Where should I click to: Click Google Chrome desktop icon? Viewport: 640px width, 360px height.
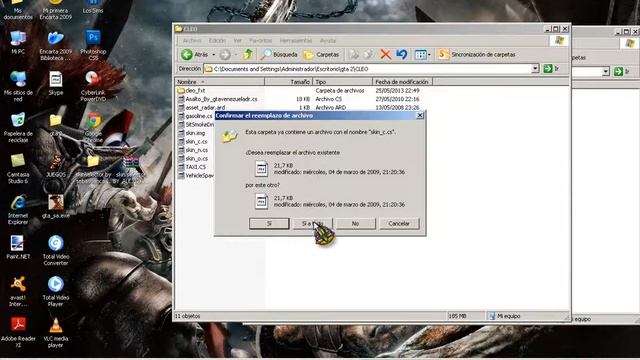point(93,127)
